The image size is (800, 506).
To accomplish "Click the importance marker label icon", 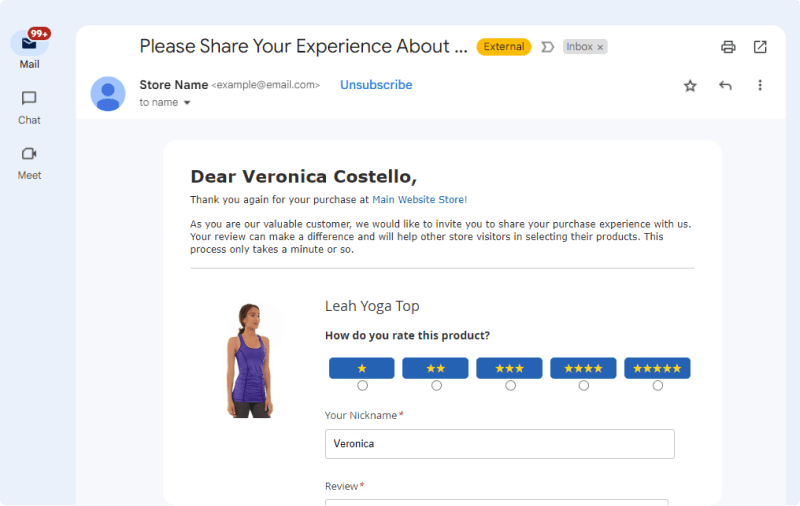I will [547, 47].
